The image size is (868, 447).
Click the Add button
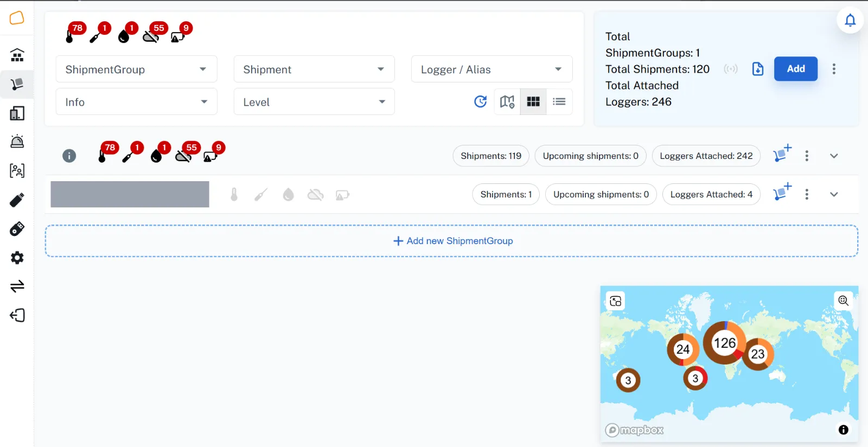(x=795, y=69)
